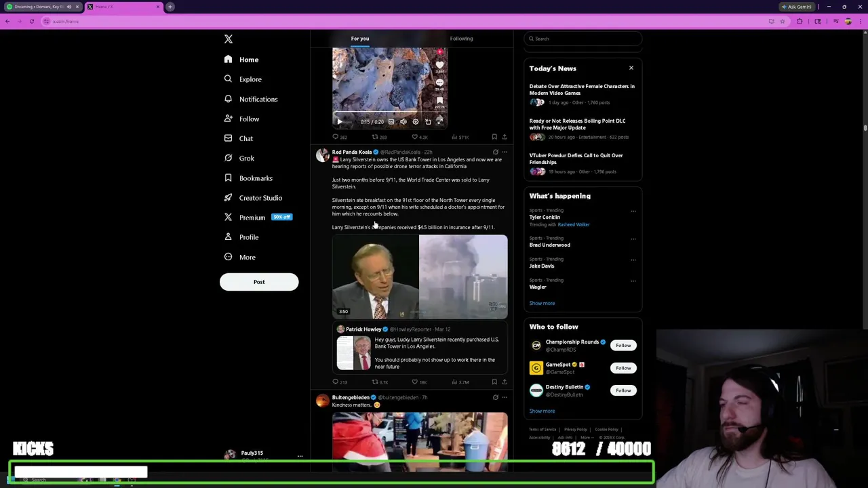Open more options for Tyler Conklin trend
Screen dimensions: 868x488
coord(633,211)
